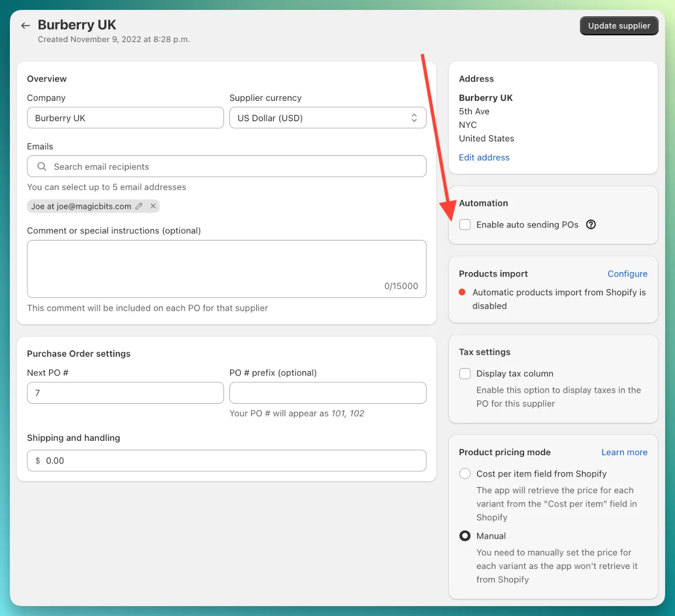
Task: Click the 'Purchase Order settings' heading
Action: tap(79, 353)
